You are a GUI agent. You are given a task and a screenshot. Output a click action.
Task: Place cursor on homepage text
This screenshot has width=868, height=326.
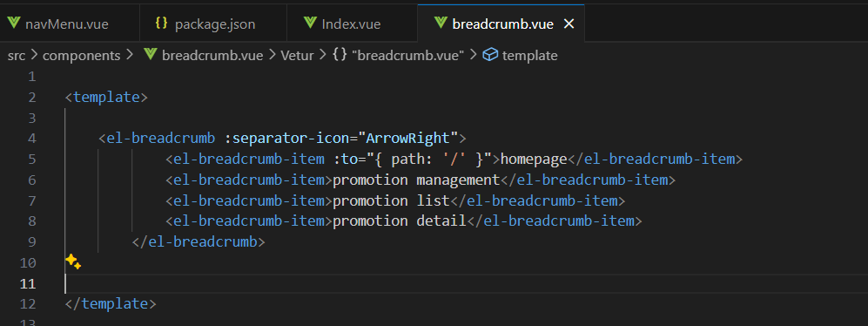point(534,160)
